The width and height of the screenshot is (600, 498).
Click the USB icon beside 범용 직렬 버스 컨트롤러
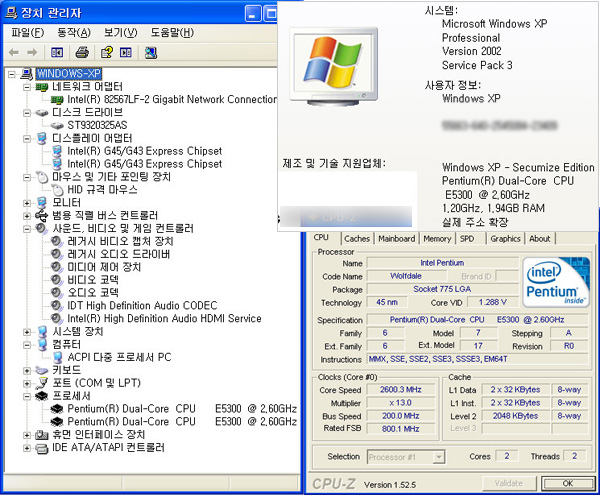[41, 216]
